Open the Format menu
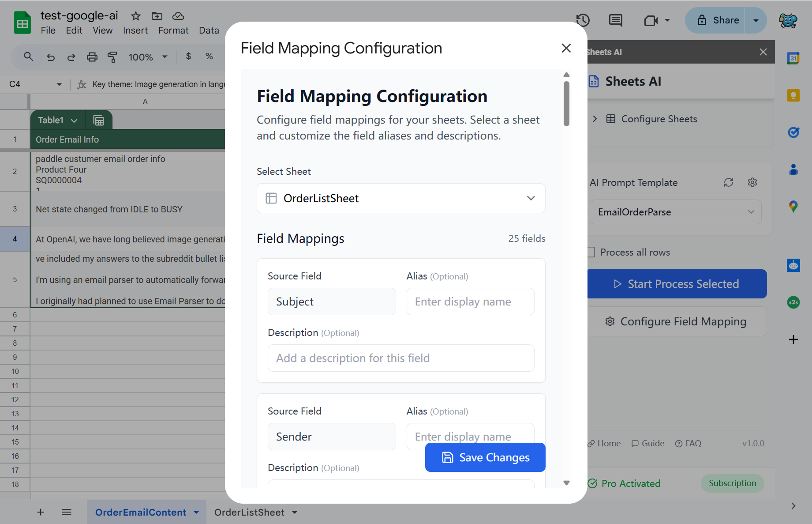The width and height of the screenshot is (812, 524). 173,30
